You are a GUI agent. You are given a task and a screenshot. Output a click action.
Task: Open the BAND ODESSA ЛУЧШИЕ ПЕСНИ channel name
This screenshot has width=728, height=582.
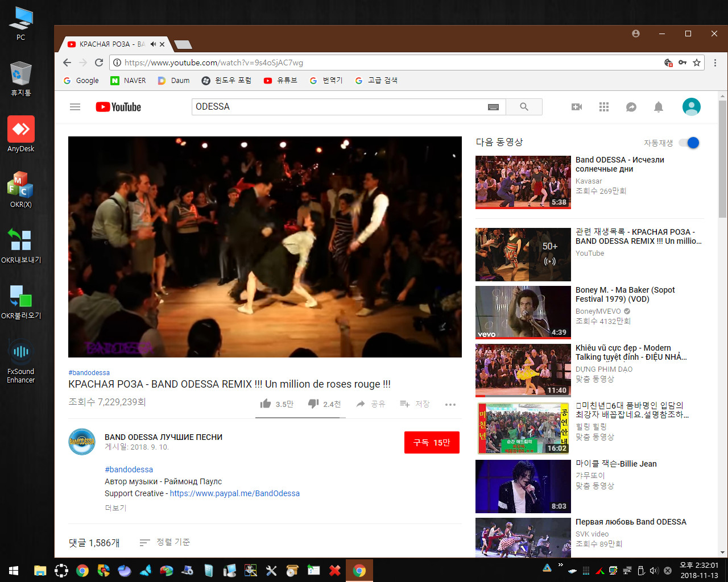[163, 437]
